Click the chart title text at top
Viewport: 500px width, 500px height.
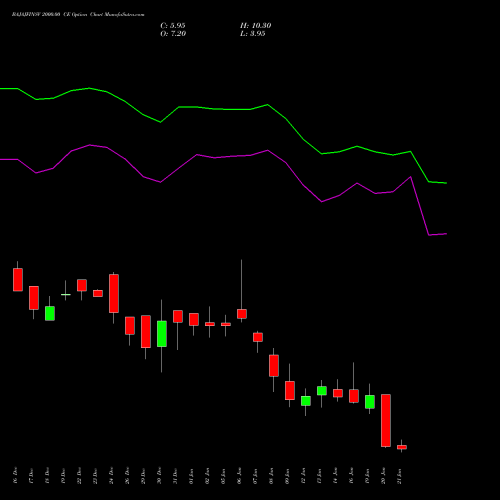point(78,15)
